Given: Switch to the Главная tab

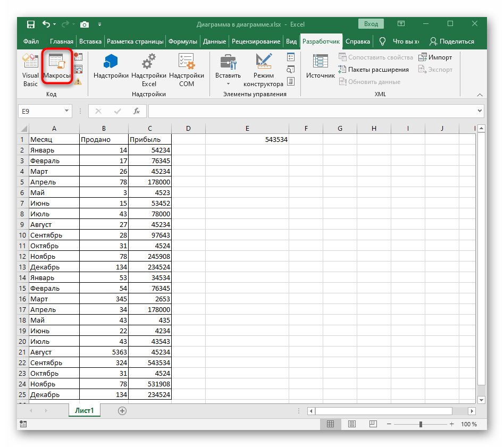Looking at the screenshot, I should [x=61, y=41].
